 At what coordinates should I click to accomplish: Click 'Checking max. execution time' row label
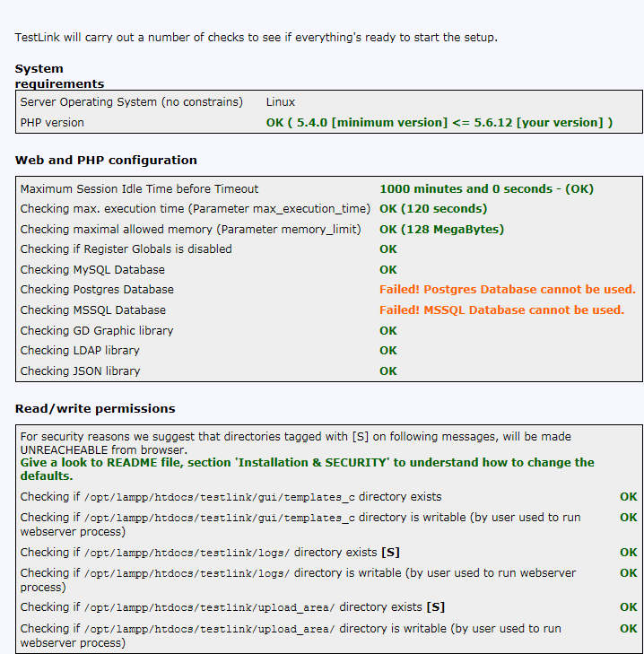[196, 208]
